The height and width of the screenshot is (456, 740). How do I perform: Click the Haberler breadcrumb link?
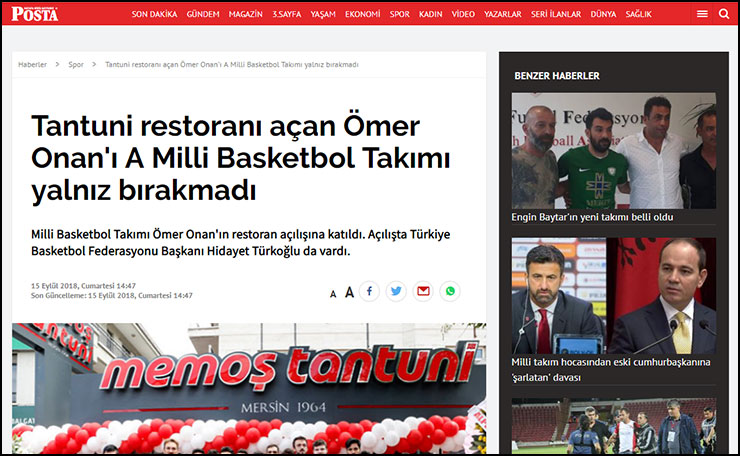point(32,64)
